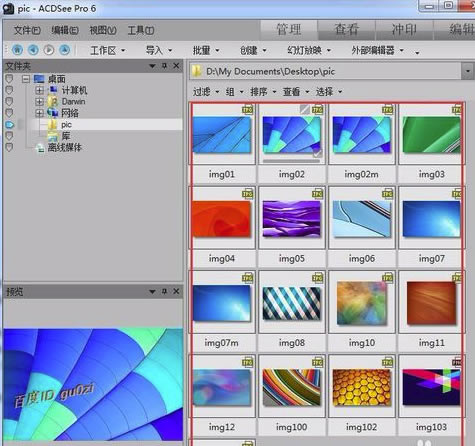Toggle the Easy-Select marker beside 离线媒体
The image size is (475, 446).
9,147
